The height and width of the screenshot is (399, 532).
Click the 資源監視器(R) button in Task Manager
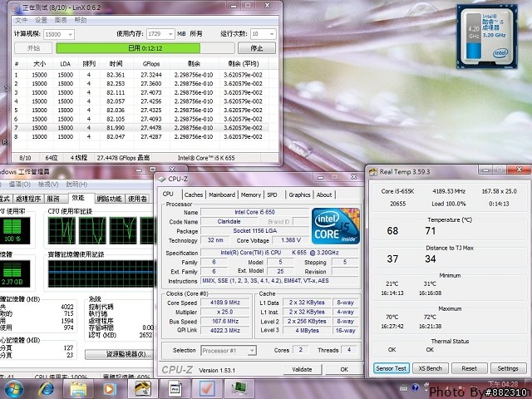click(119, 354)
